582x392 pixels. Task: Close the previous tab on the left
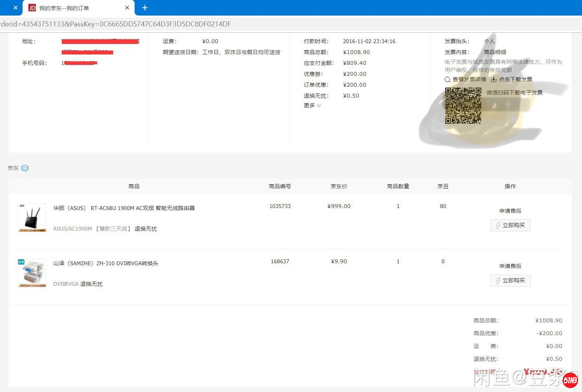pos(16,8)
